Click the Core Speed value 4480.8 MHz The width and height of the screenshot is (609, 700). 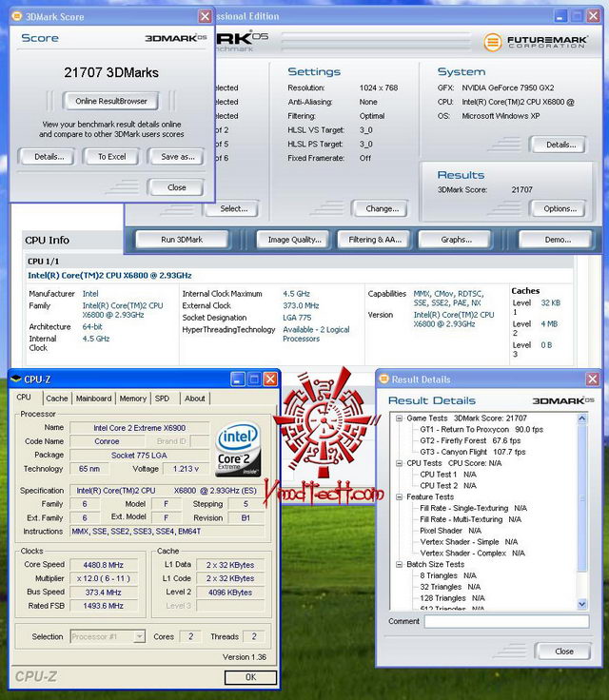(x=103, y=565)
